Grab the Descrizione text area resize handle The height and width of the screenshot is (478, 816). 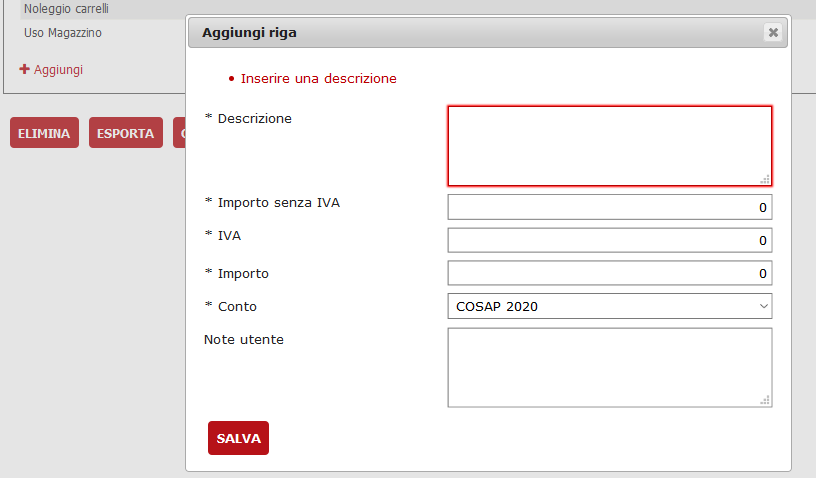tap(765, 179)
